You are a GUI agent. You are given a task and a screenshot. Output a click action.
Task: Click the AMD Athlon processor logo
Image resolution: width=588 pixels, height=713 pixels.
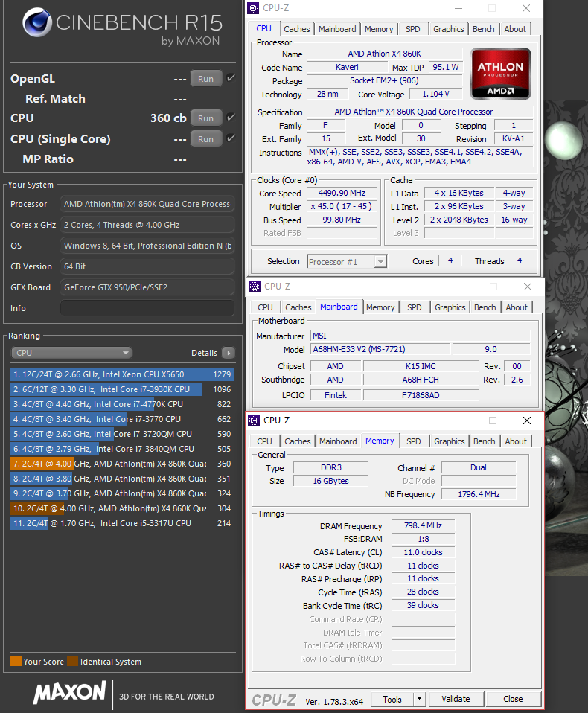tap(500, 74)
